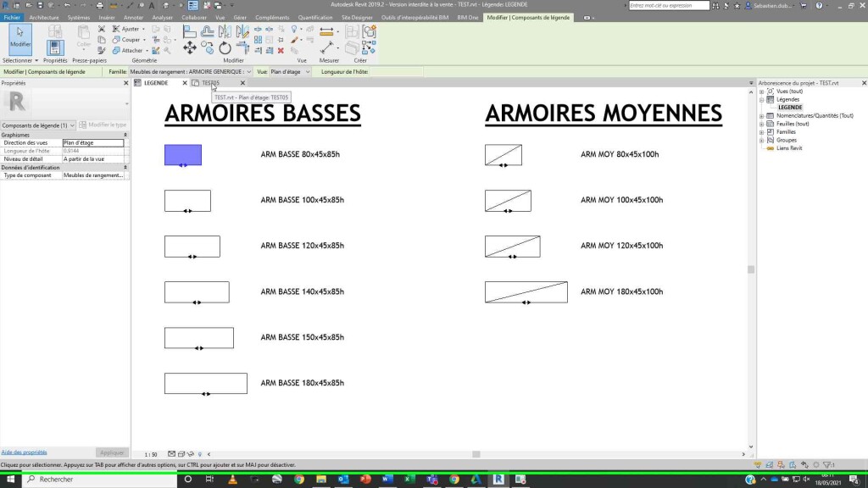
Task: Open the Propriétés palette button
Action: coord(55,47)
